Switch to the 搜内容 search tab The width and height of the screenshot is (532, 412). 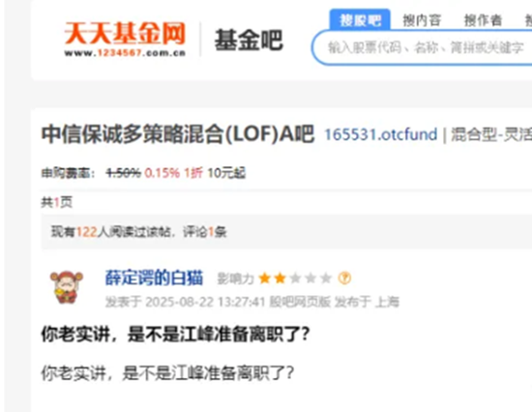(x=422, y=20)
